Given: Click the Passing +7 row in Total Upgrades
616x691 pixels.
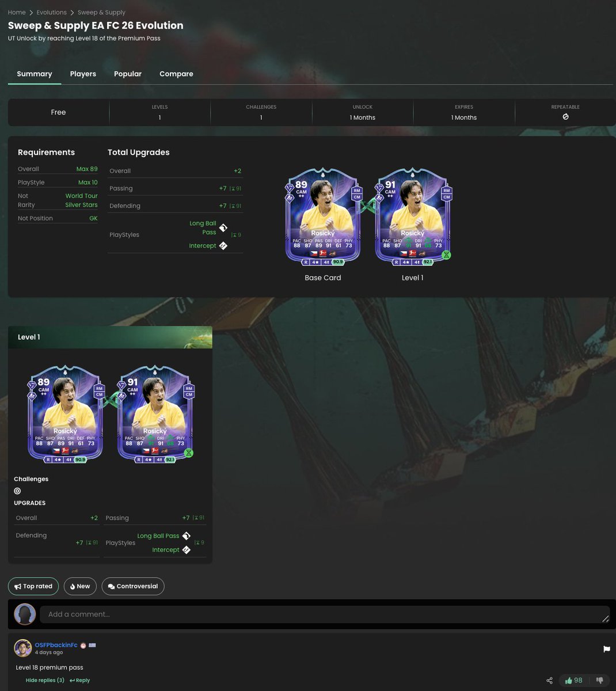Looking at the screenshot, I should 175,188.
